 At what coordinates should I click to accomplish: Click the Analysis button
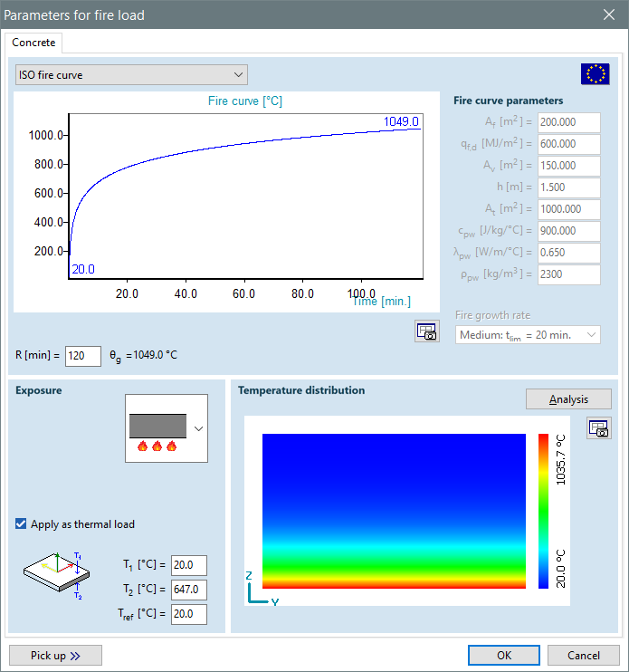pos(568,399)
